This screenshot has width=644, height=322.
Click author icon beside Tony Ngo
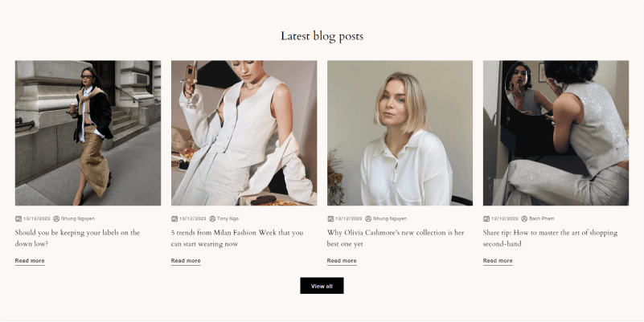(x=212, y=218)
